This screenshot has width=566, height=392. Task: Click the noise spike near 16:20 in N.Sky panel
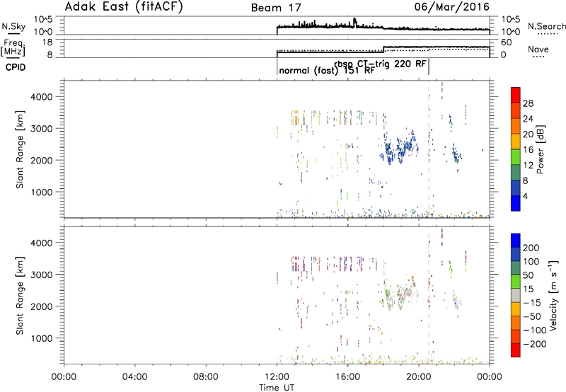(x=354, y=22)
